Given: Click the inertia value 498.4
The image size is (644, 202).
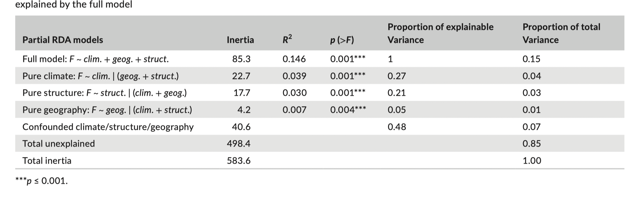Looking at the screenshot, I should tap(239, 144).
